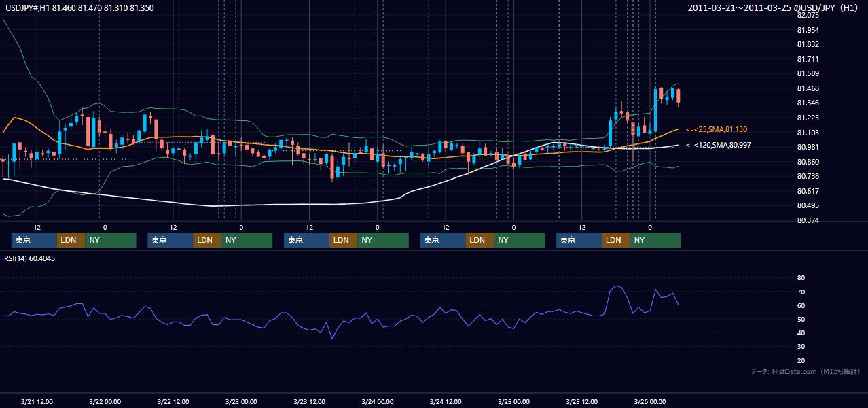The width and height of the screenshot is (868, 408).
Task: Click the 2011-03-21～2011-03-25 のUSD/JPY（H1） heading
Action: pos(774,7)
